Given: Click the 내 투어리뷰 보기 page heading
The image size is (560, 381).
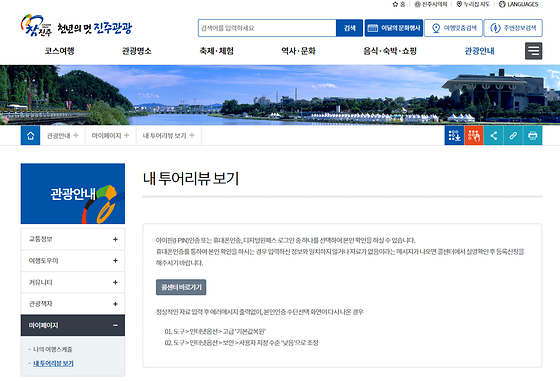Looking at the screenshot, I should [x=191, y=178].
